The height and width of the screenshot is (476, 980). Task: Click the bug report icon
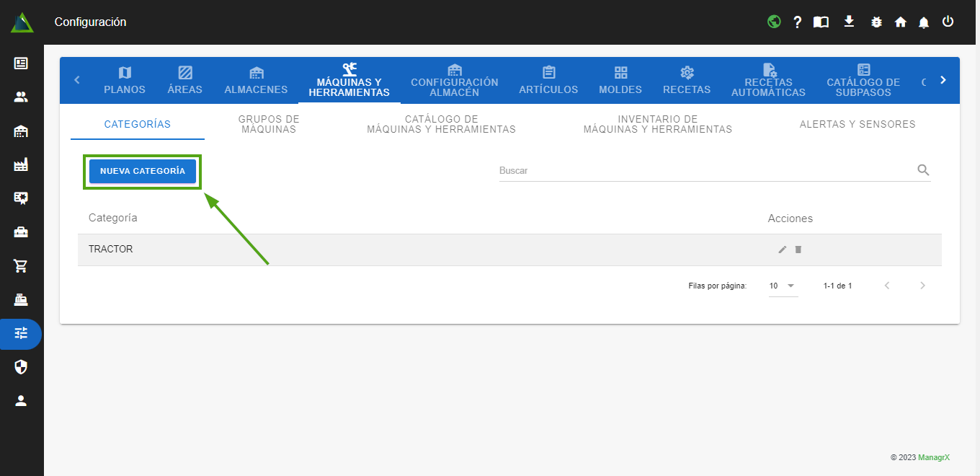tap(876, 22)
